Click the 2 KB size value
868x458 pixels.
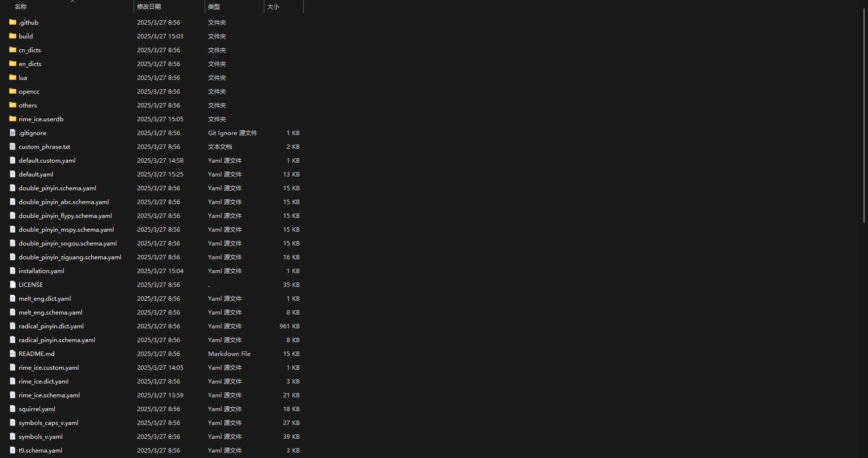(x=293, y=147)
